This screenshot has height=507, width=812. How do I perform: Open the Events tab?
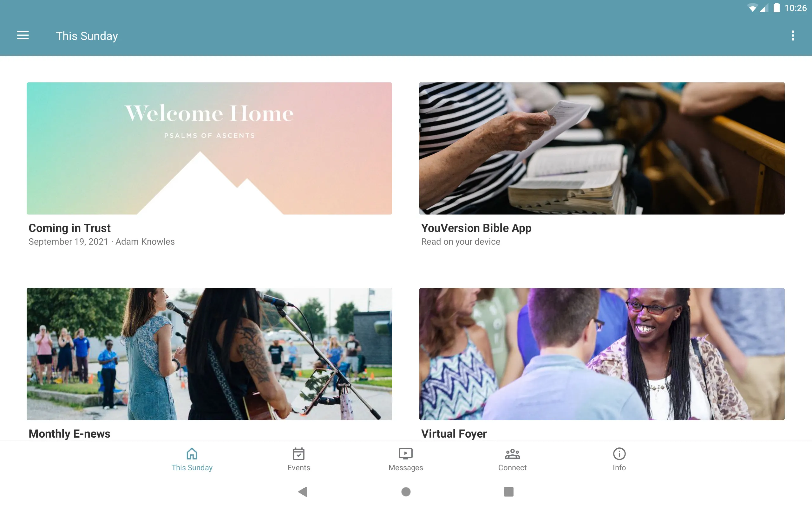[299, 459]
